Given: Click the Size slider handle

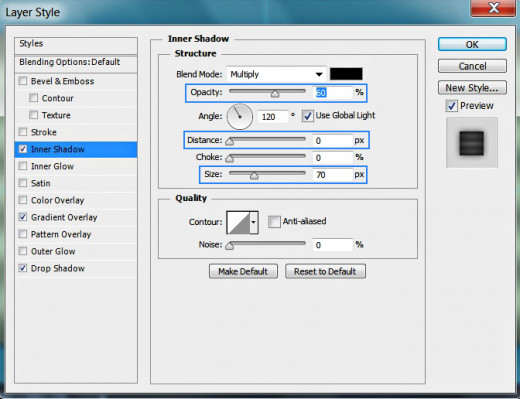Looking at the screenshot, I should (254, 176).
